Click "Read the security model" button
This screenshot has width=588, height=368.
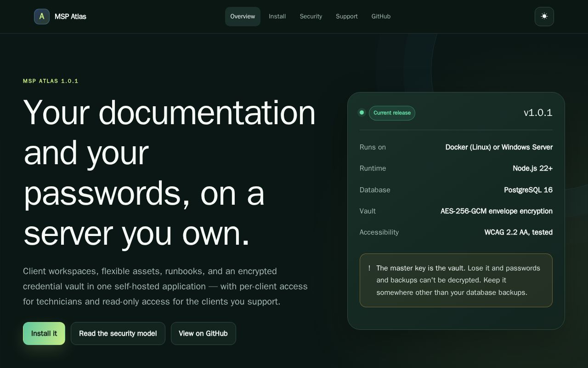coord(118,333)
